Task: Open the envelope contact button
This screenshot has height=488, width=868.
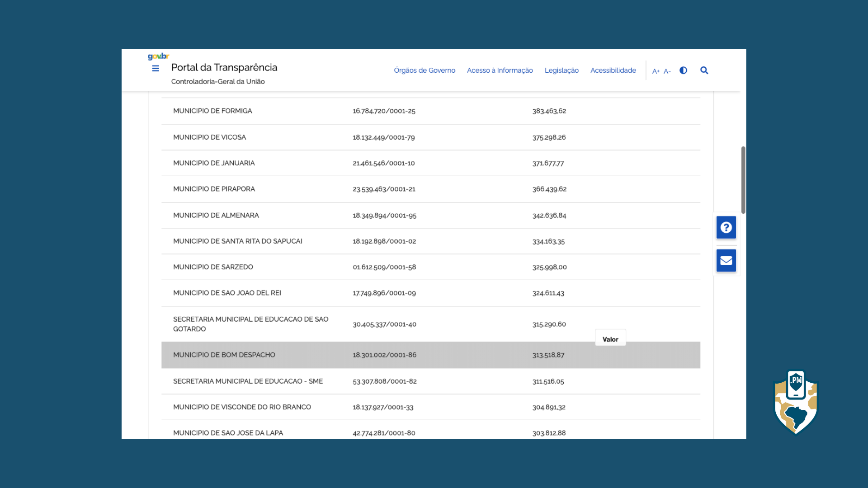Action: (726, 261)
